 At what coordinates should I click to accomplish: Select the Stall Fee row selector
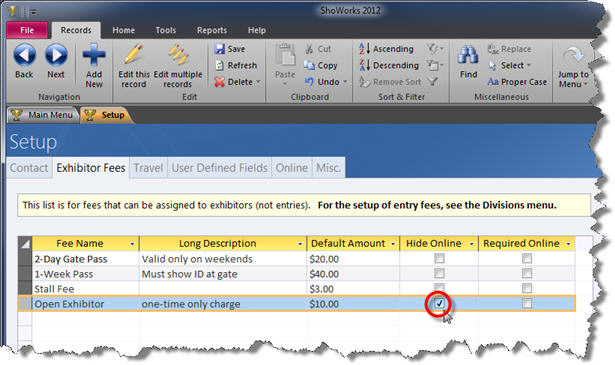click(25, 289)
